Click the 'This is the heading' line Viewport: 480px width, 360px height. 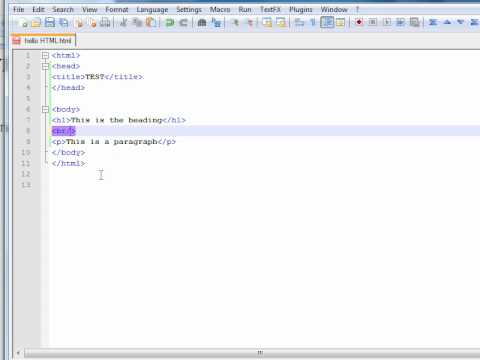click(x=119, y=120)
